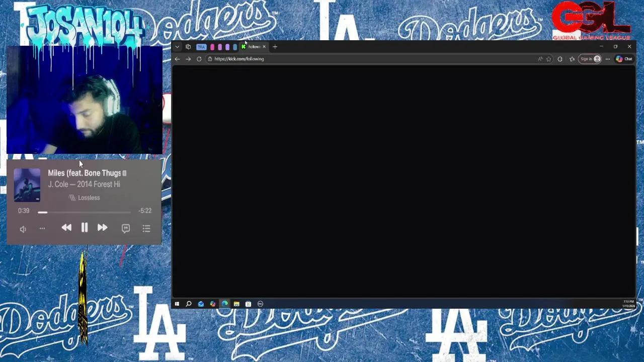Select the pink collapsed tab group

[x=212, y=47]
